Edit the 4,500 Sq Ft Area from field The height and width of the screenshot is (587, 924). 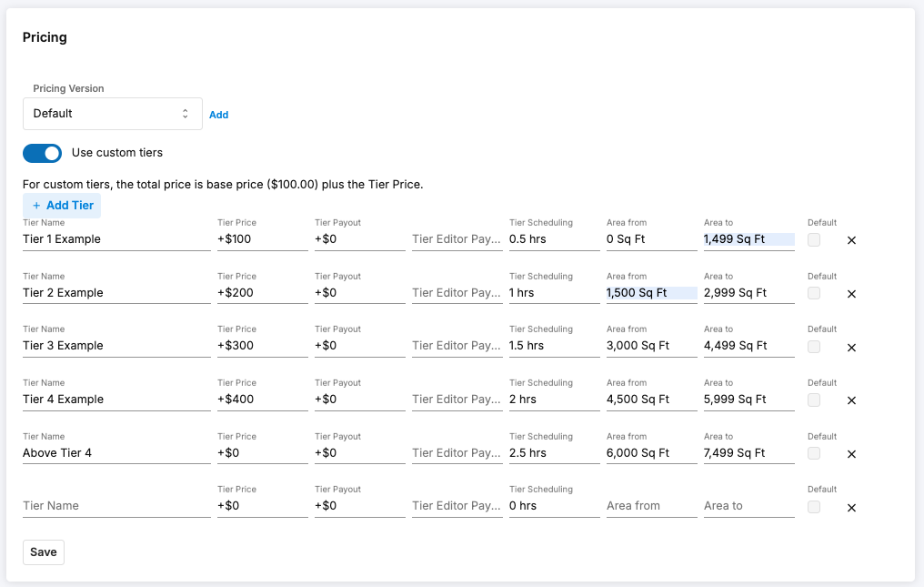tap(652, 400)
